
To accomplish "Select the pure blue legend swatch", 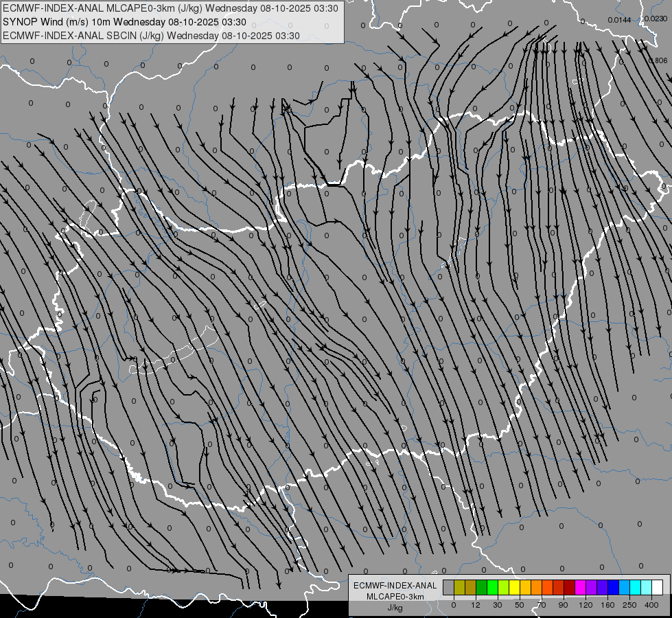I will click(614, 587).
